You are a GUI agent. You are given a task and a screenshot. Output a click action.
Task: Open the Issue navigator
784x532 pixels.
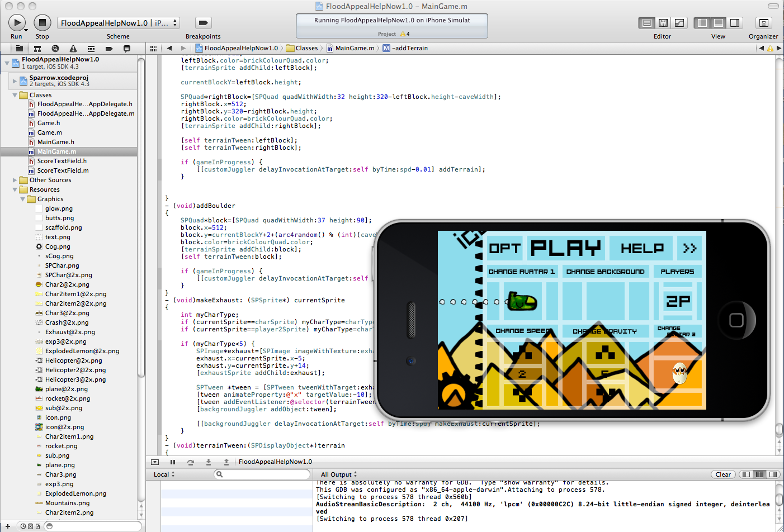[x=73, y=48]
